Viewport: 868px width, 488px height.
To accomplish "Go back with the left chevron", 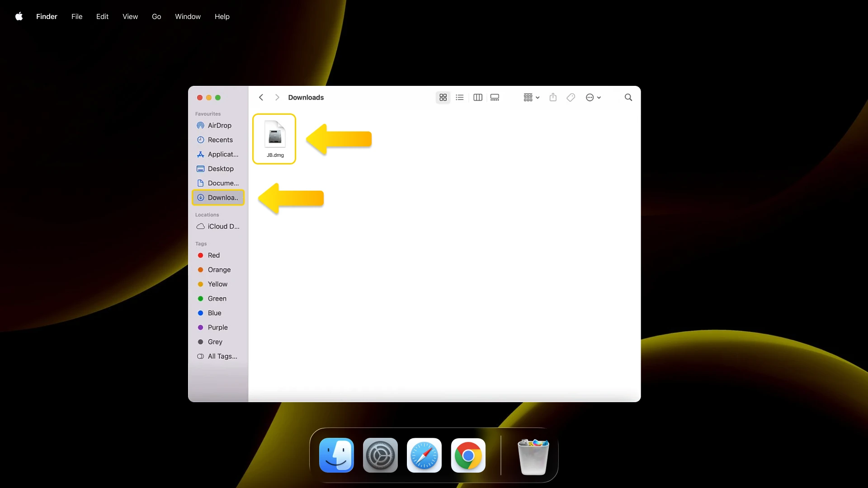I will tap(261, 97).
